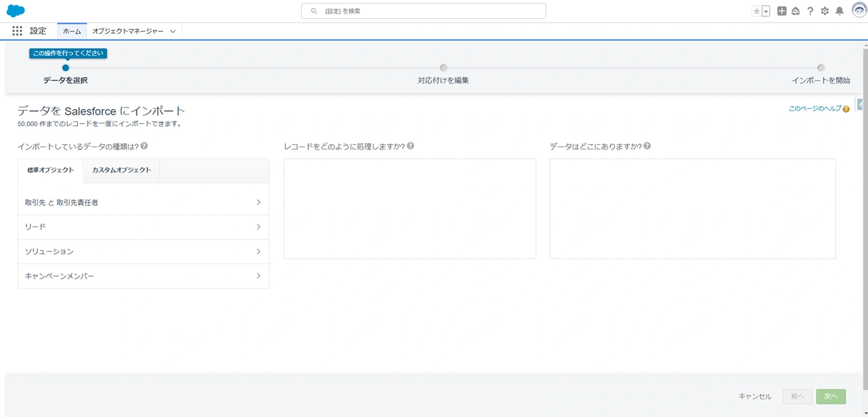Switch to the ホーム tab
Viewport: 868px width, 417px height.
pyautogui.click(x=72, y=31)
